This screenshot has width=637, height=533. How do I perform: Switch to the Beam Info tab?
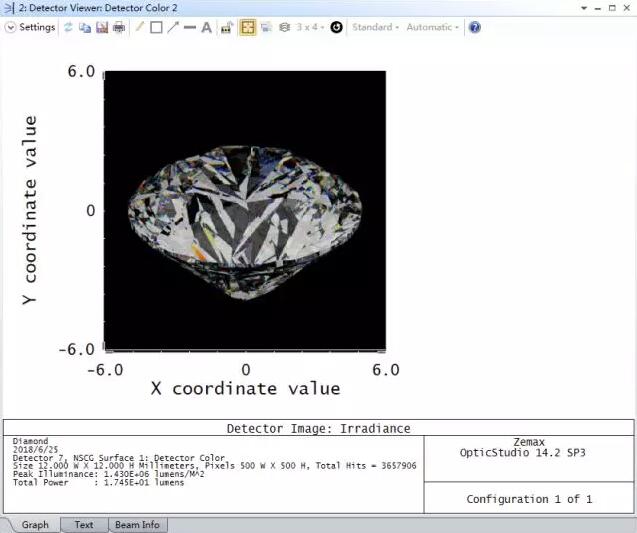138,524
